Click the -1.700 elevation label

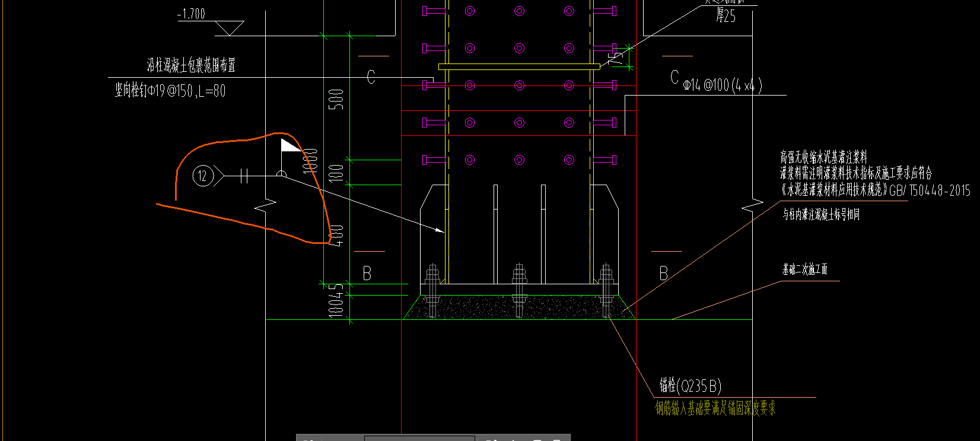point(191,14)
